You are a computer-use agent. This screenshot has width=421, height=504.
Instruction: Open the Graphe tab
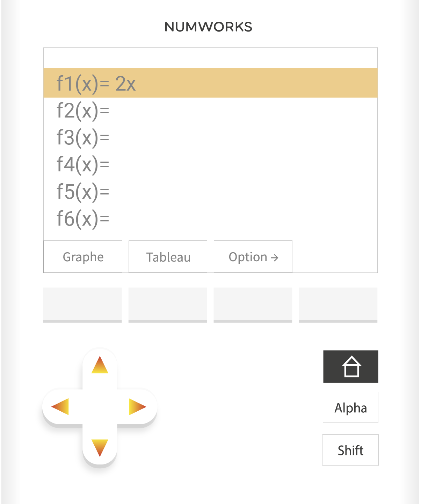(x=83, y=257)
